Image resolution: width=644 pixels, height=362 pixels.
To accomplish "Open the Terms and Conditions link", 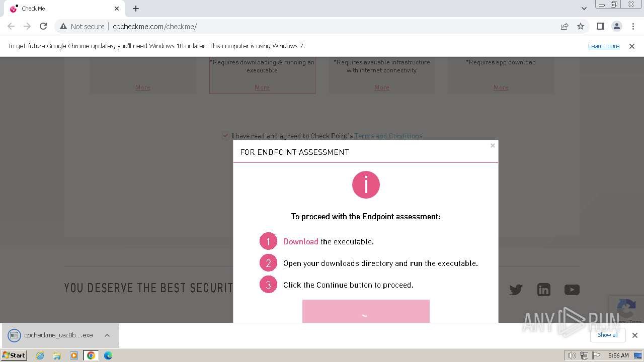I will [x=388, y=136].
